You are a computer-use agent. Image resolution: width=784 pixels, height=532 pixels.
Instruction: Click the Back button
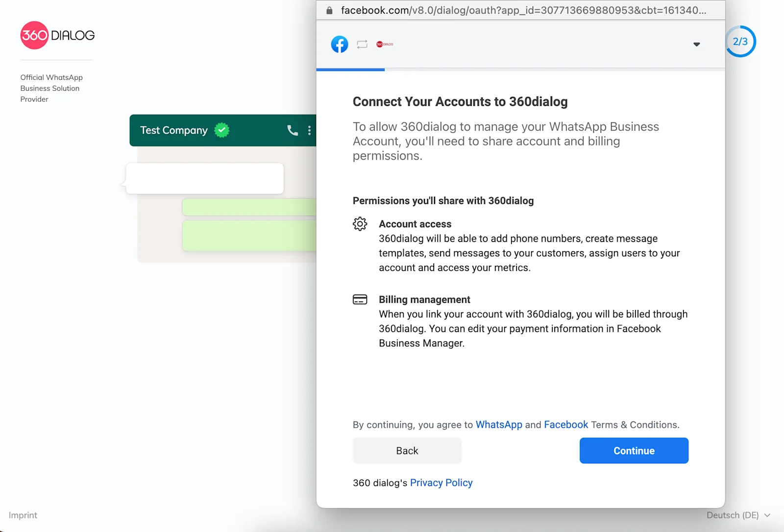coord(407,451)
